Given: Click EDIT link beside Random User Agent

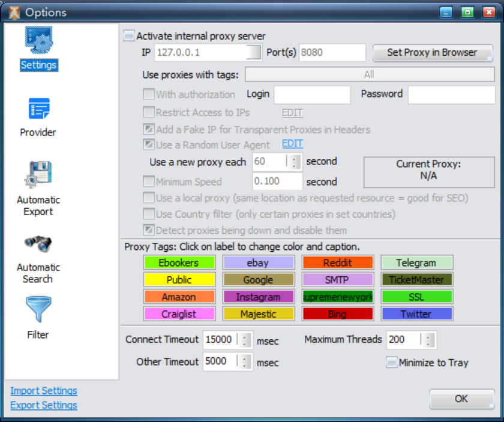Looking at the screenshot, I should [293, 143].
